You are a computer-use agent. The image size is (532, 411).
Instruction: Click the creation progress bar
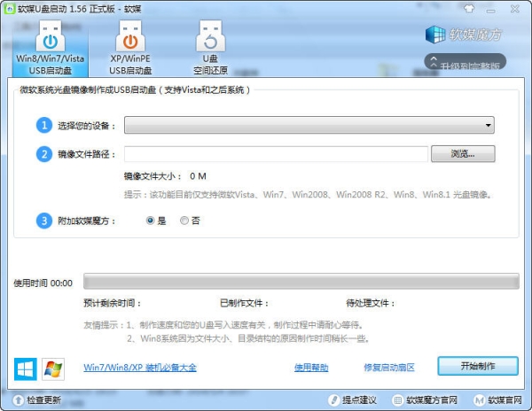coord(301,281)
